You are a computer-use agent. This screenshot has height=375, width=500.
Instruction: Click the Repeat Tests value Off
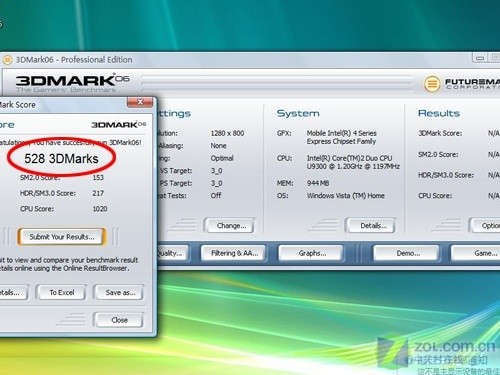click(x=216, y=195)
